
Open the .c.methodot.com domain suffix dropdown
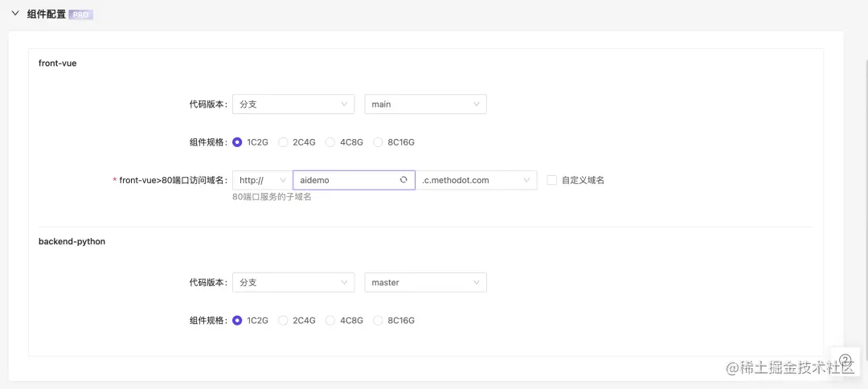[477, 180]
